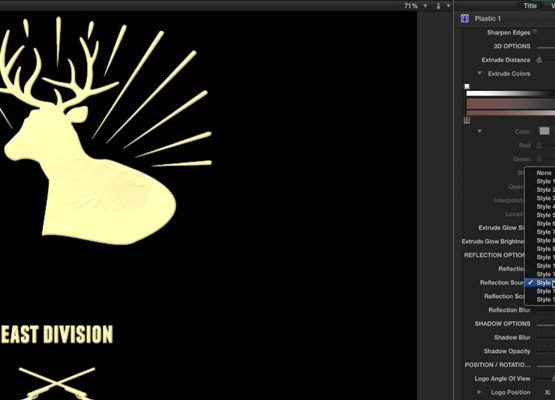Switch to the Title inspector tab
Screen dimensions: 555x400
530,5
